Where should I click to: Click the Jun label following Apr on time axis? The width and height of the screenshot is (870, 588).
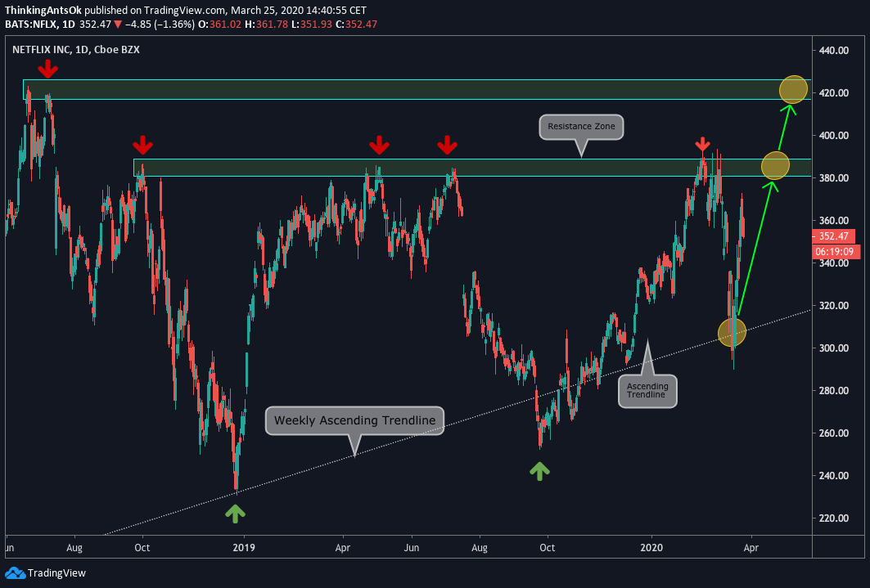[x=412, y=548]
